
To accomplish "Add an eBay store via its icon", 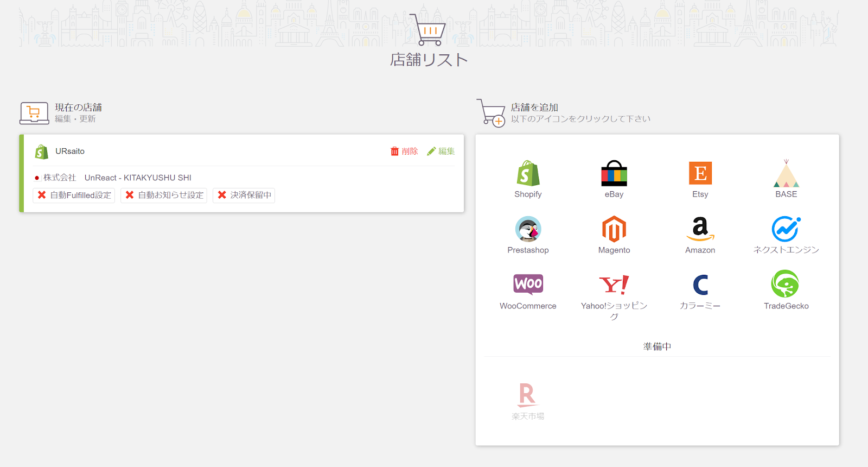I will (x=614, y=174).
